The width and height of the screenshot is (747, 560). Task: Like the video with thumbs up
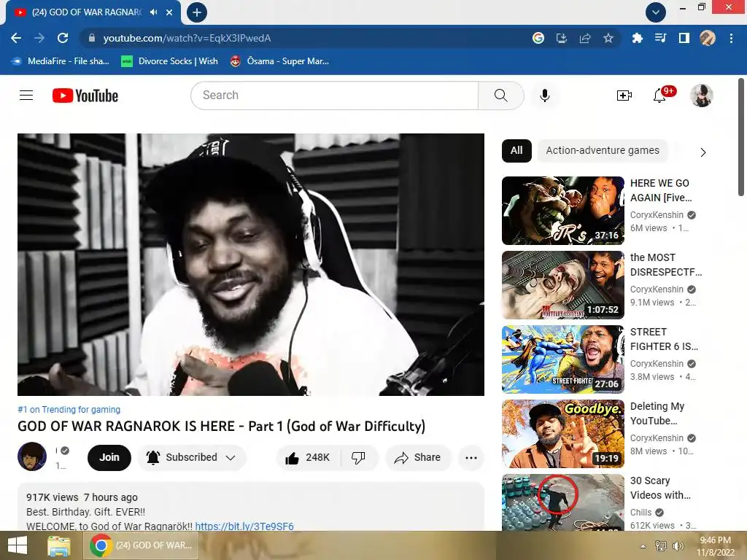point(307,458)
